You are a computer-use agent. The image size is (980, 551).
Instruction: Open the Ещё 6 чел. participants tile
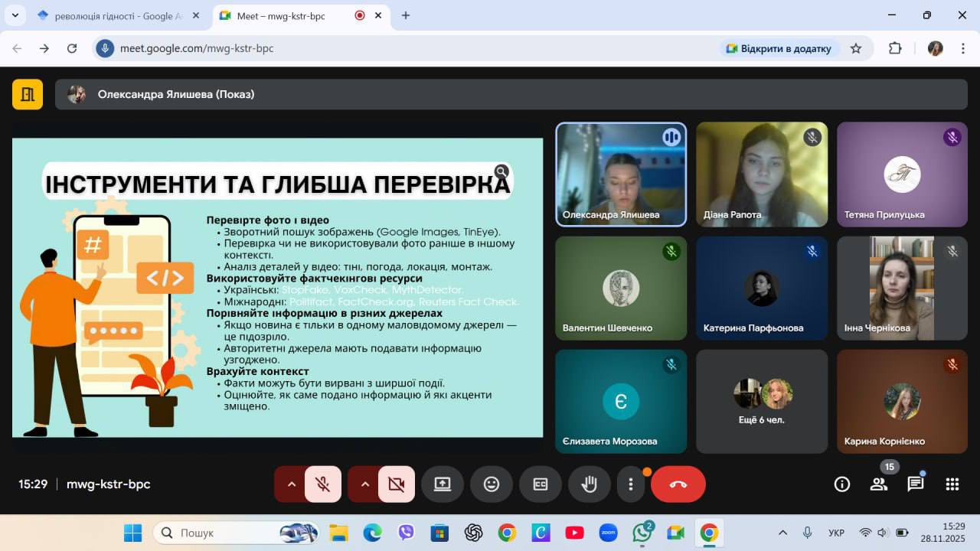pos(762,402)
